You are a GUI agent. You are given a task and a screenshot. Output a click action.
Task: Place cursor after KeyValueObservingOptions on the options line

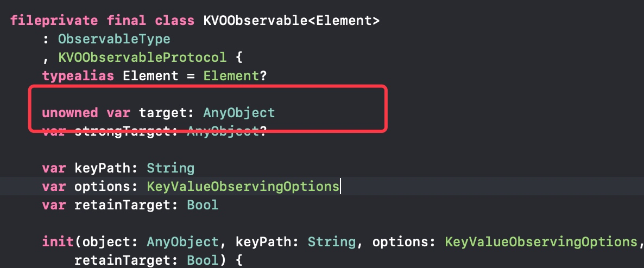click(340, 187)
